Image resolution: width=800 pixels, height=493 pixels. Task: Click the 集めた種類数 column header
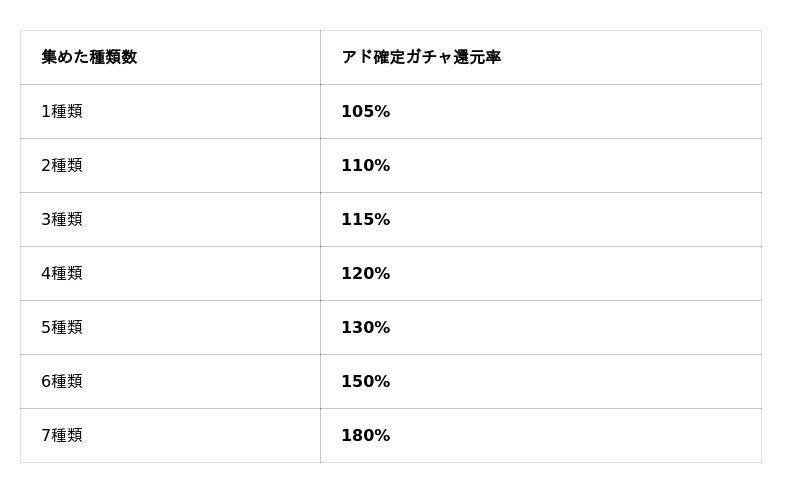[x=89, y=58]
